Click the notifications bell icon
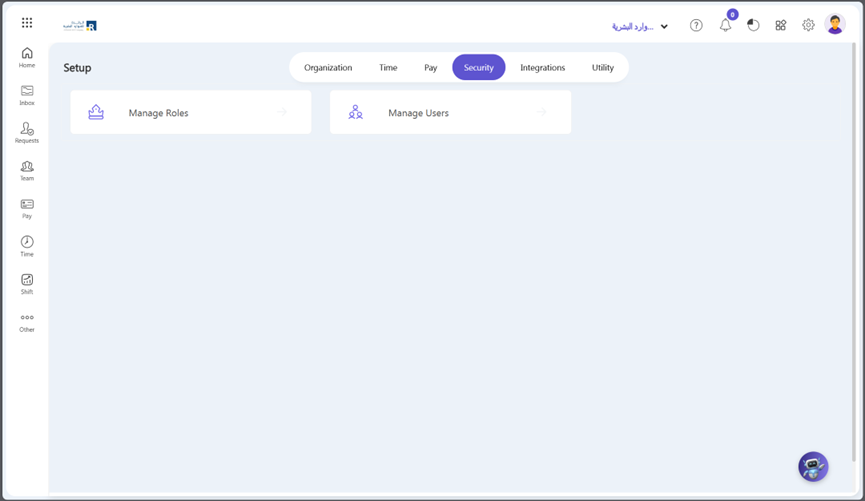 [x=725, y=26]
